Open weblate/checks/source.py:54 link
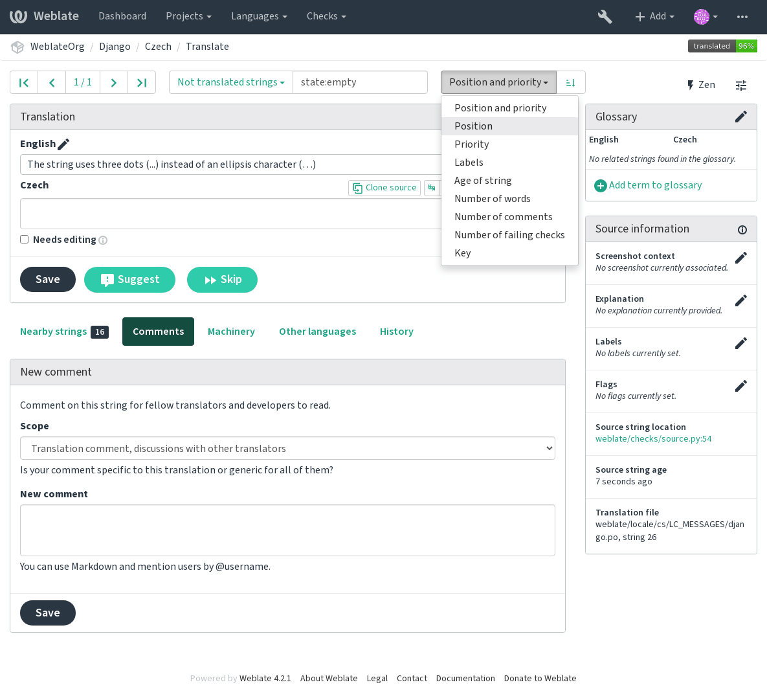Viewport: 767px width, 700px height. (x=653, y=439)
